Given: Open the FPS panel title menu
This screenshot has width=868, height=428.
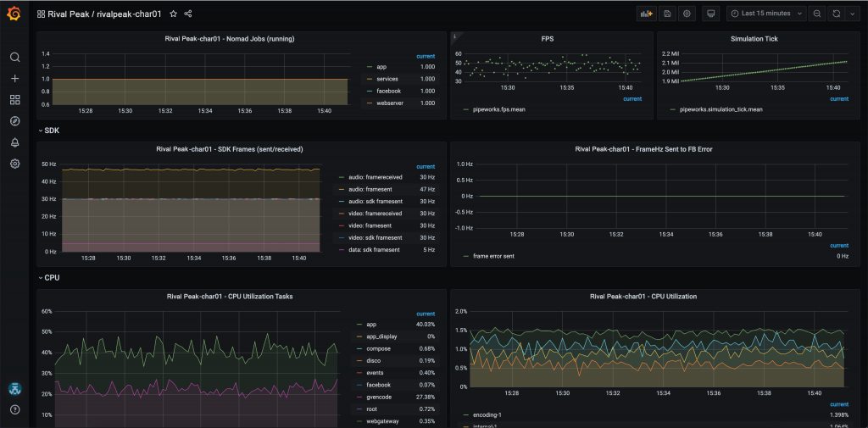Looking at the screenshot, I should point(549,39).
